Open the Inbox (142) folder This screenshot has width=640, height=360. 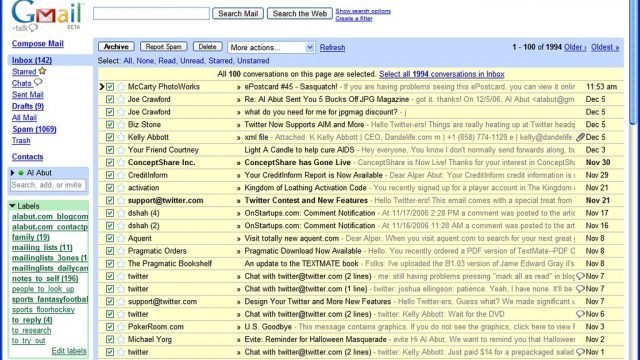click(x=32, y=60)
